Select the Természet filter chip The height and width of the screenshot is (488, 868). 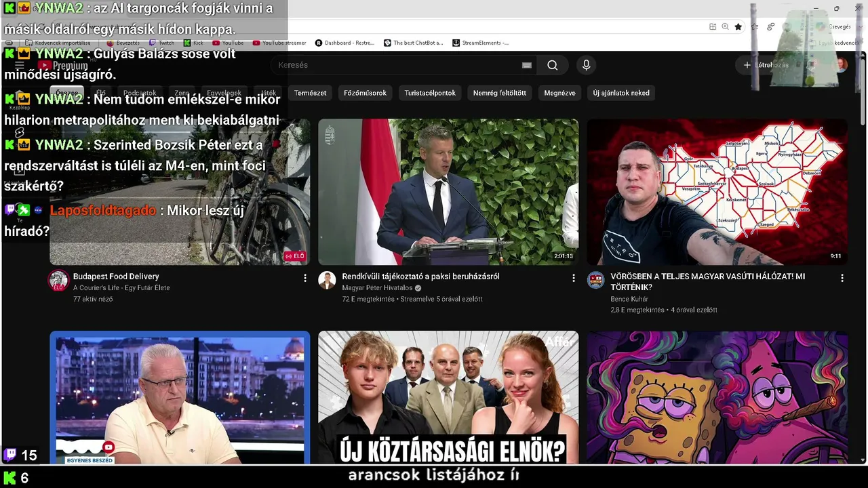click(x=310, y=93)
